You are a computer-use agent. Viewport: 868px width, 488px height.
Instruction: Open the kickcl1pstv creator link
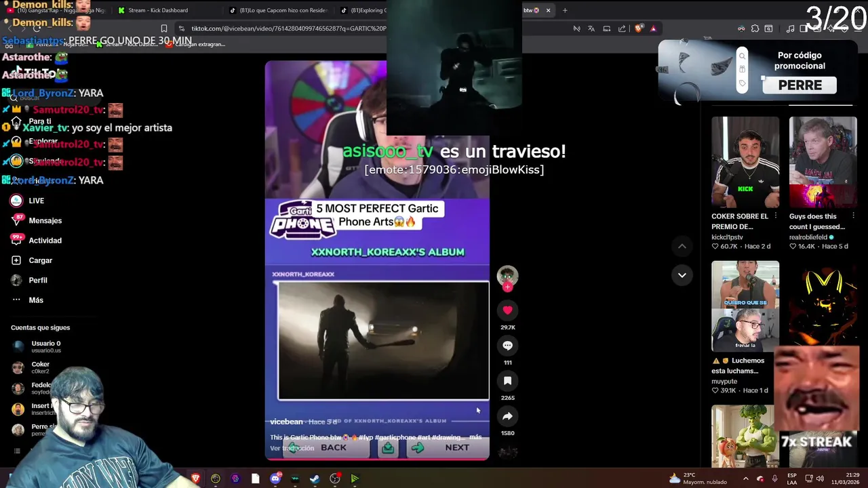point(727,237)
